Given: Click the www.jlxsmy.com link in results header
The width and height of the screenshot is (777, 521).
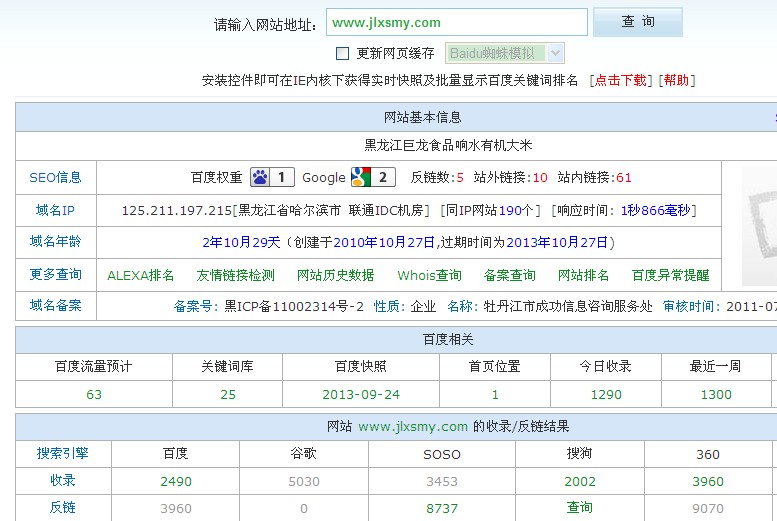Looking at the screenshot, I should (413, 427).
